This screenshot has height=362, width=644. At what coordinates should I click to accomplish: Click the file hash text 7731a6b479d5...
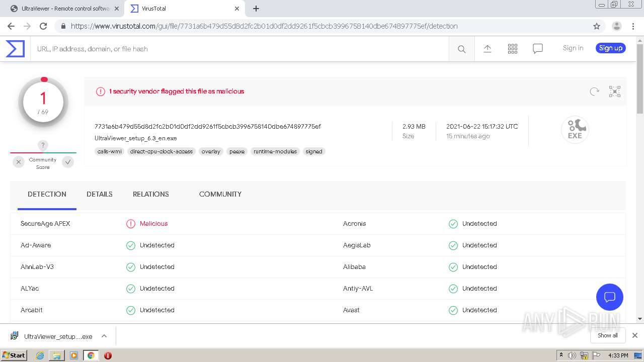[208, 126]
